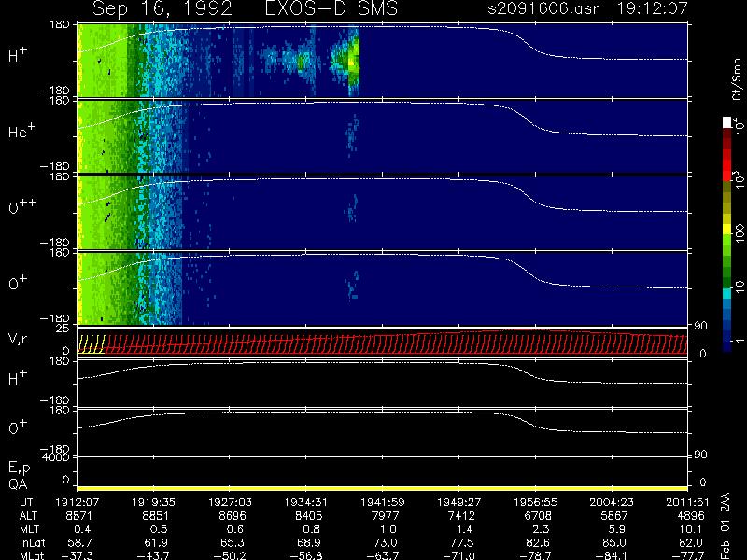Select UT tick value '1941:59'

tap(382, 502)
